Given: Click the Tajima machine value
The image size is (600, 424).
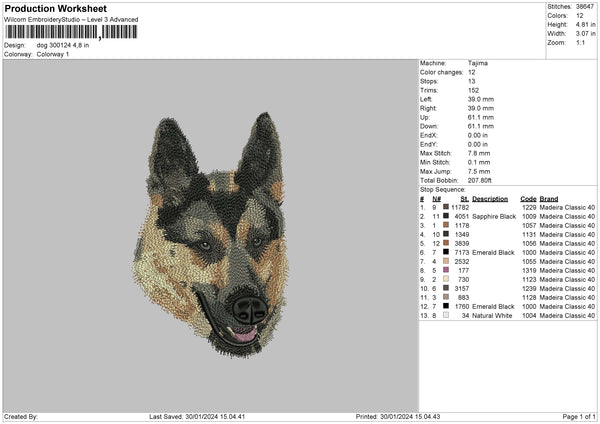Looking at the screenshot, I should [x=478, y=63].
